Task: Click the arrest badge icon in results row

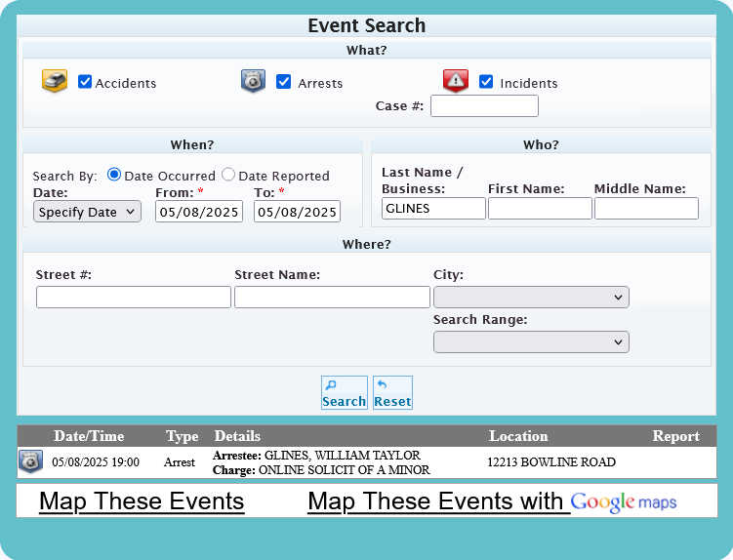Action: (30, 462)
